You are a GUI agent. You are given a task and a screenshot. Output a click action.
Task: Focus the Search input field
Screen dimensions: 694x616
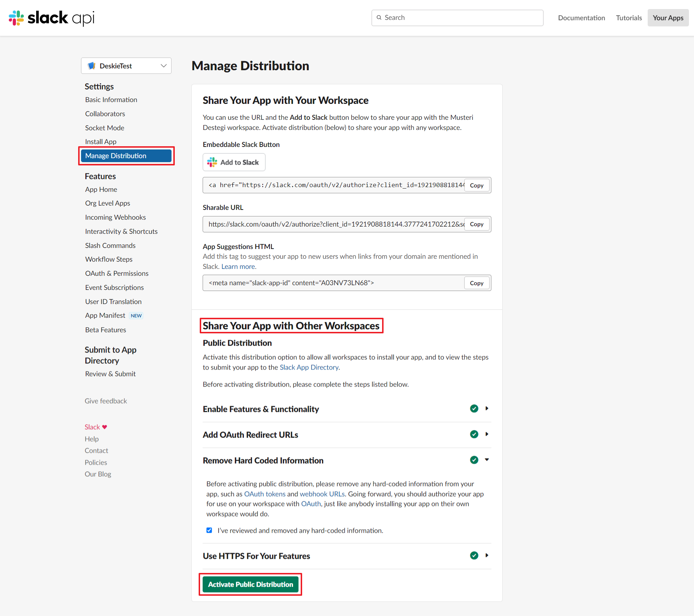tap(457, 18)
